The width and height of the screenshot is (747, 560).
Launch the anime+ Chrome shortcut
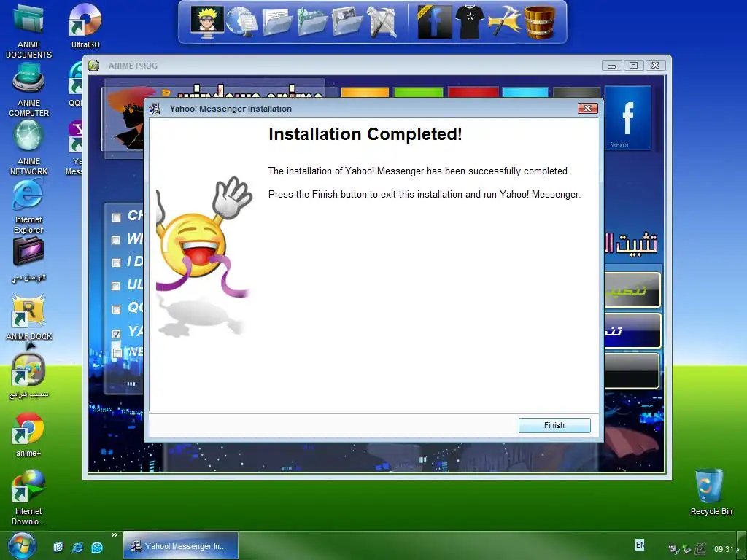point(28,435)
